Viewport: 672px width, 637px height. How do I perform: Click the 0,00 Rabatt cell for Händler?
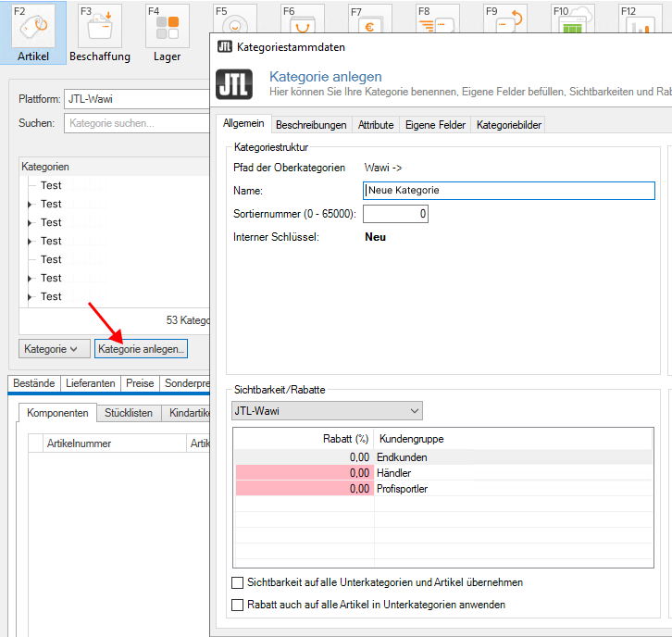(305, 473)
